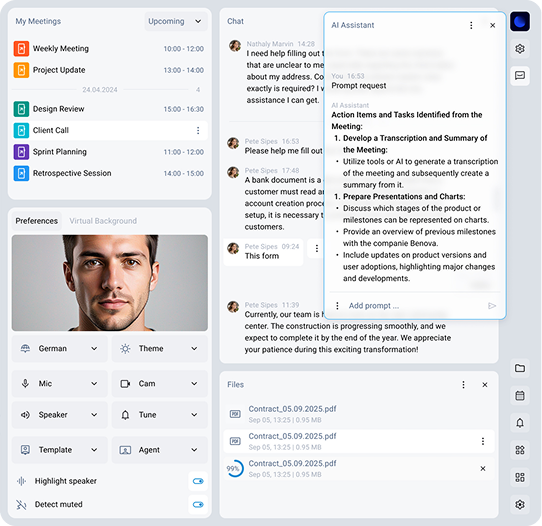Screen dimensions: 542x526
Task: Click the uploading Contract_05.09.2025.pdf filename
Action: [x=292, y=463]
